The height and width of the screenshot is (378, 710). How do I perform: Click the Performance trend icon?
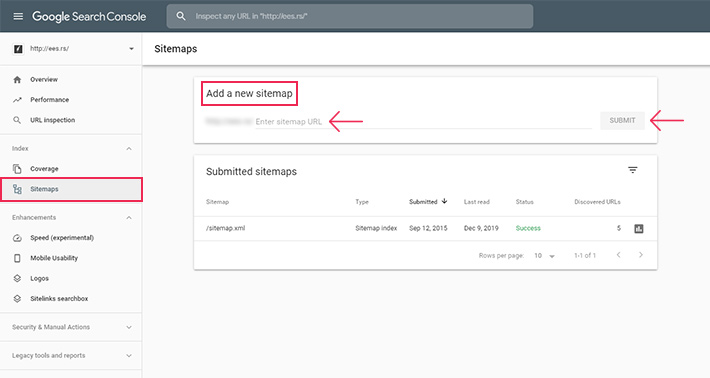(x=17, y=100)
